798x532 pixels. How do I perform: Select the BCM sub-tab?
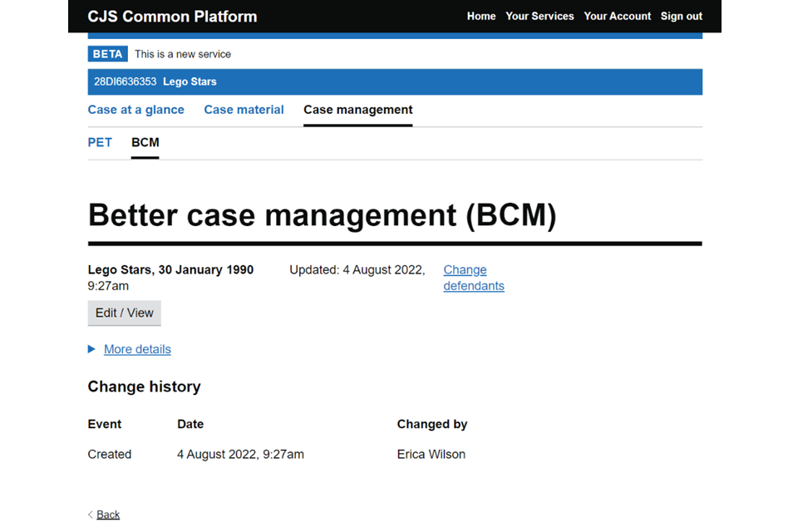145,142
